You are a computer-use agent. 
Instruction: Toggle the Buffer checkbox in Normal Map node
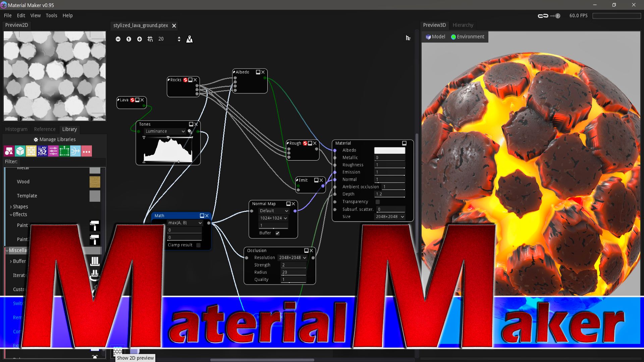click(277, 233)
